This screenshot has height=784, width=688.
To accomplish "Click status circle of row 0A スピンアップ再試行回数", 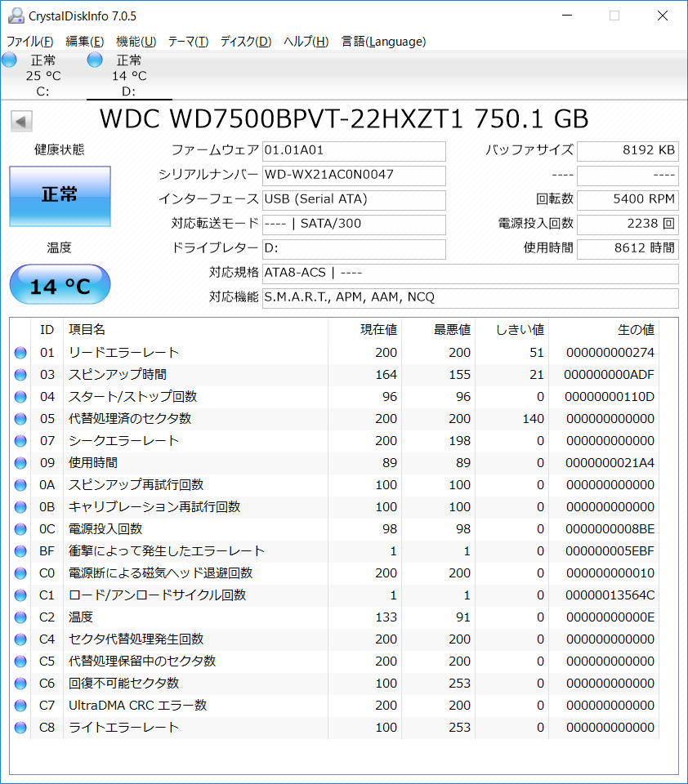I will (x=20, y=485).
